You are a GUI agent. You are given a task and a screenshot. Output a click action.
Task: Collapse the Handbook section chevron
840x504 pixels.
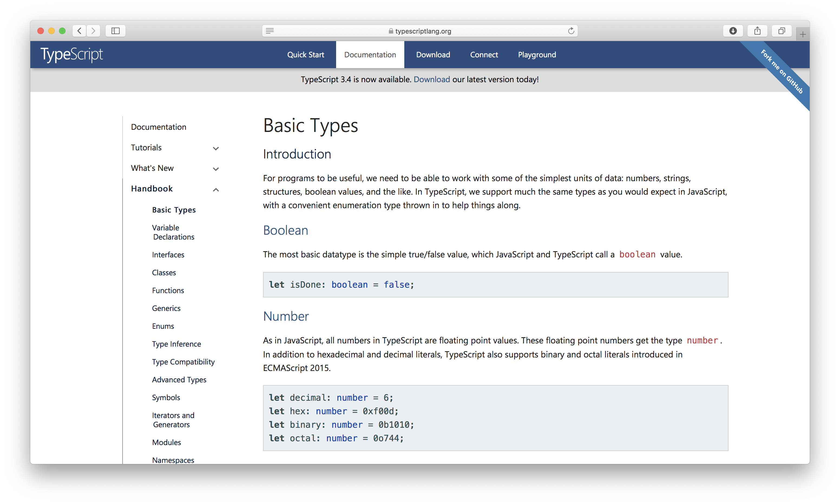(216, 190)
